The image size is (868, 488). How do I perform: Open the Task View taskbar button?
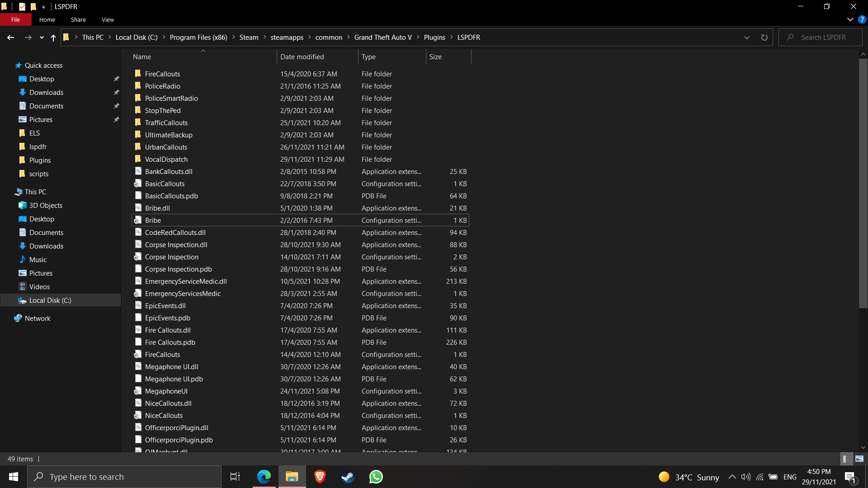235,477
